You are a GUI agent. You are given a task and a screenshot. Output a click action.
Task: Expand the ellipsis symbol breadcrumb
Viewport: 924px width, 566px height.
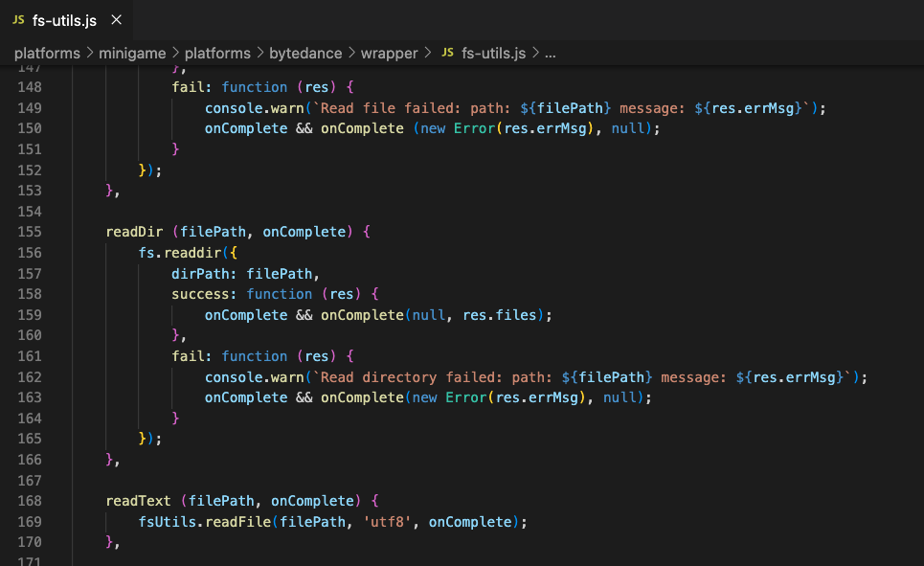click(x=550, y=53)
